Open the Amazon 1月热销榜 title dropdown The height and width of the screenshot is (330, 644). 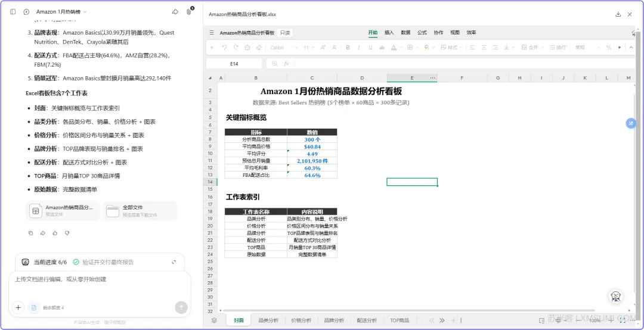tap(61, 12)
